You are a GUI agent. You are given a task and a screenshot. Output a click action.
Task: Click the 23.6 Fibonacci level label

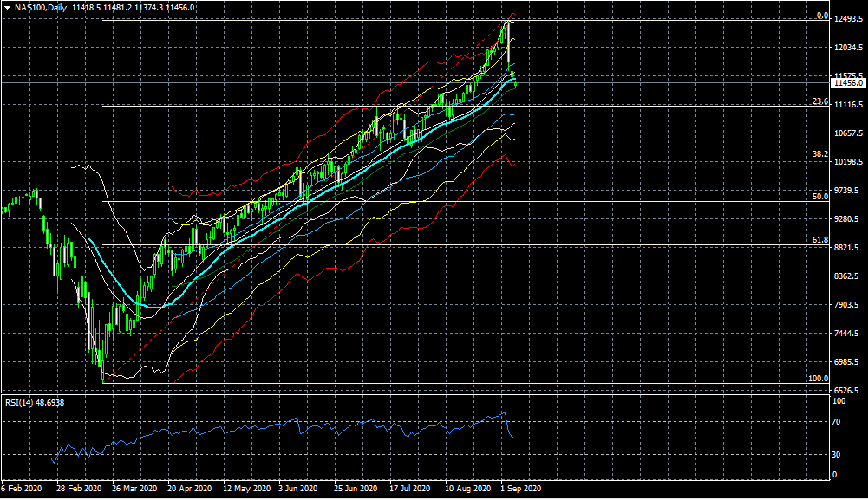pyautogui.click(x=820, y=101)
